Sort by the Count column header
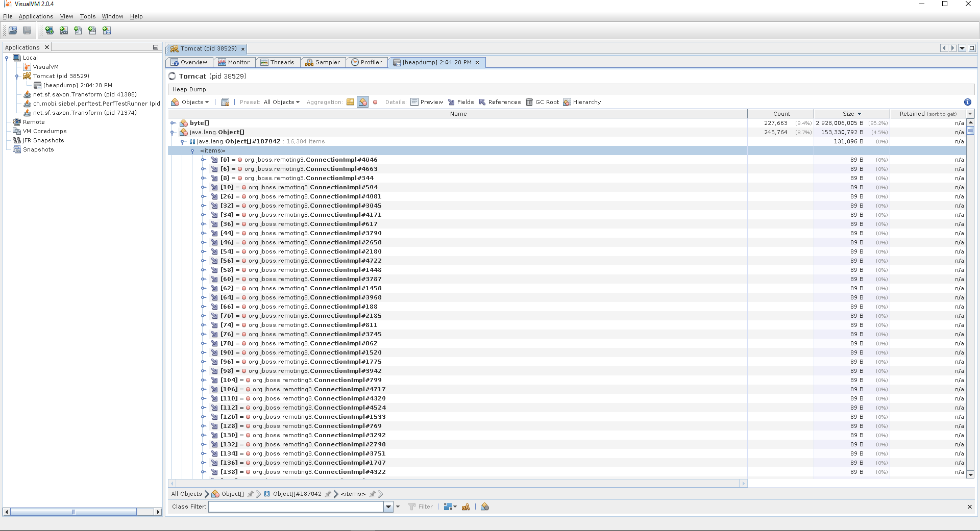The height and width of the screenshot is (531, 980). pyautogui.click(x=781, y=114)
